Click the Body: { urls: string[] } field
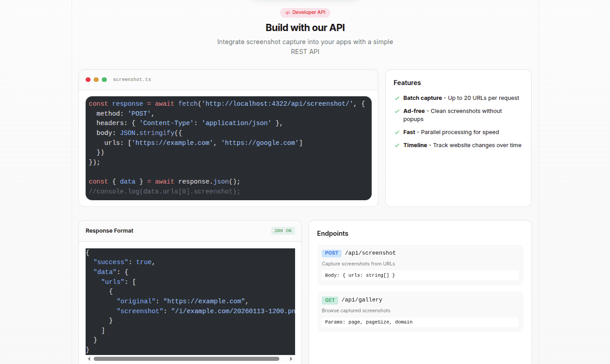Screen dimensions: 610x364 360,275
